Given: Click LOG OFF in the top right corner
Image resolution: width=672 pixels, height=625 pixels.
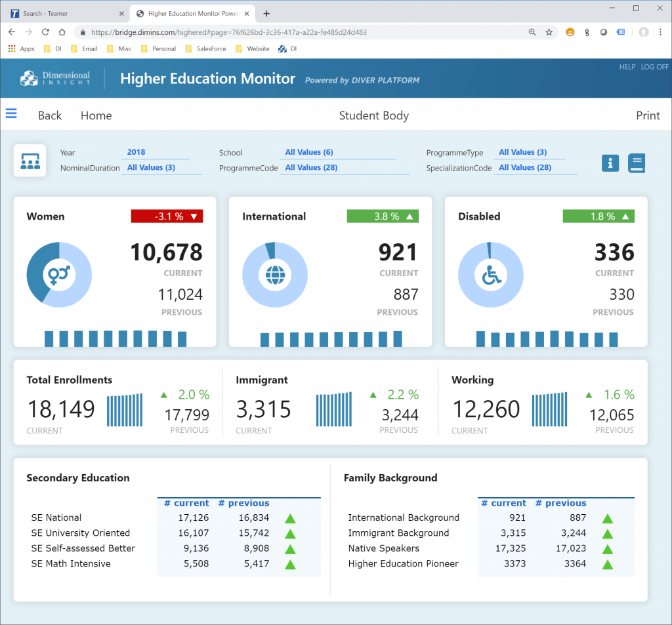Looking at the screenshot, I should coord(654,66).
